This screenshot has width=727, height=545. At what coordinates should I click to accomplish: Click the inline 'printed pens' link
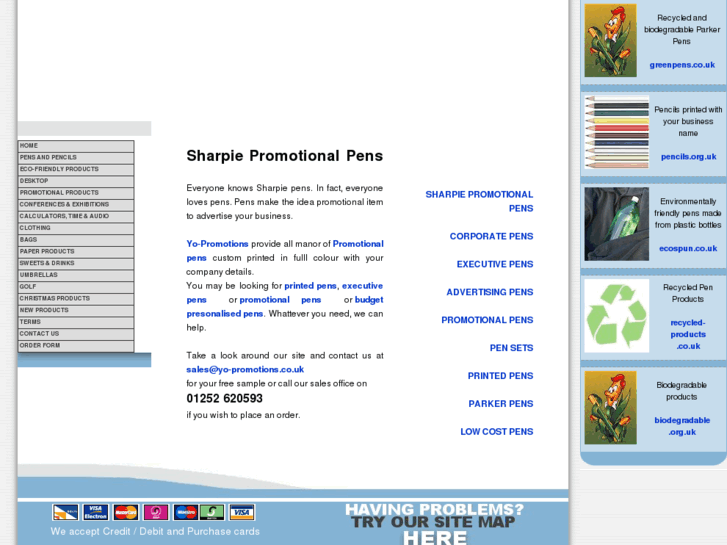[x=310, y=286]
